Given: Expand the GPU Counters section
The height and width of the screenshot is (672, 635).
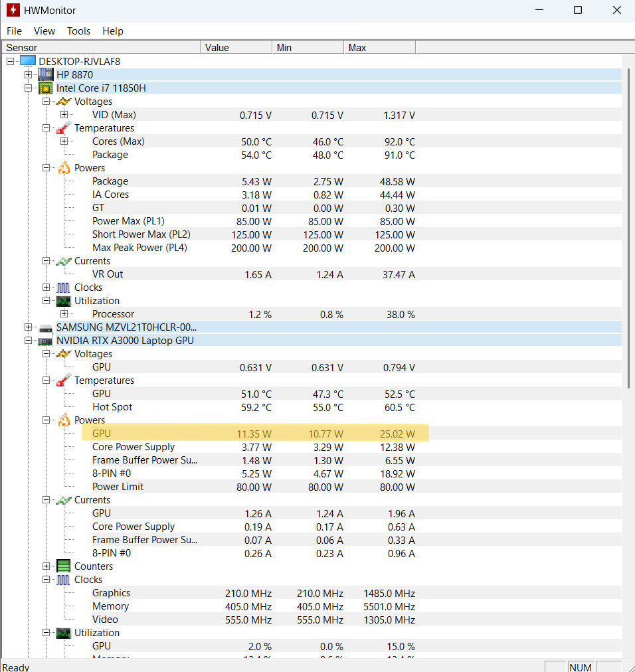Looking at the screenshot, I should tap(46, 566).
